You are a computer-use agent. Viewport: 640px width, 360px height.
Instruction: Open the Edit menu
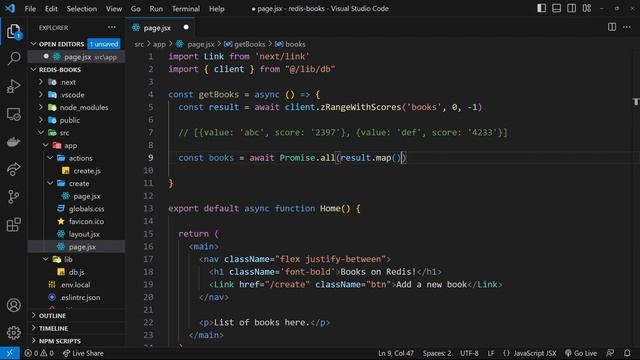pos(51,9)
